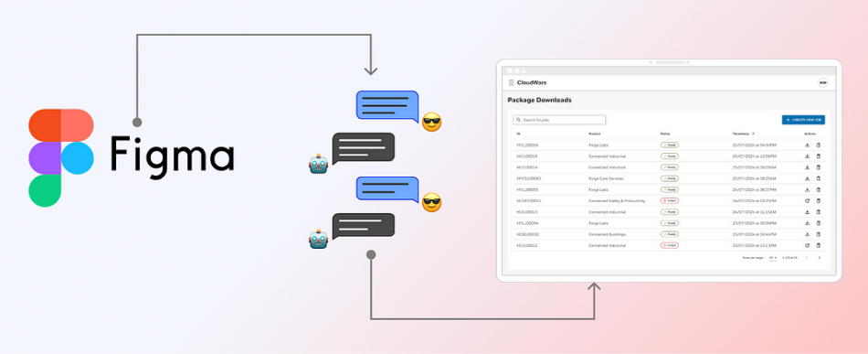This screenshot has height=354, width=868.
Task: Click the top sunglasses emoji face
Action: point(432,122)
